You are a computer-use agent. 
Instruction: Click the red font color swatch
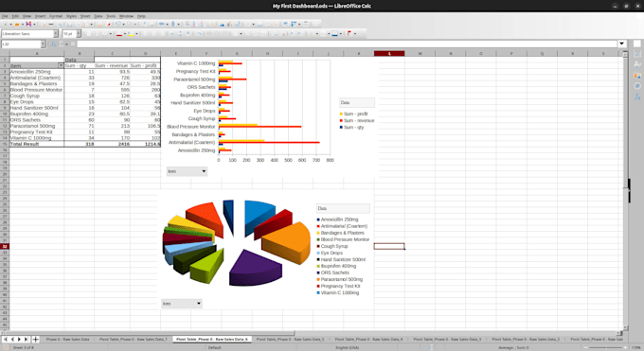coord(119,34)
